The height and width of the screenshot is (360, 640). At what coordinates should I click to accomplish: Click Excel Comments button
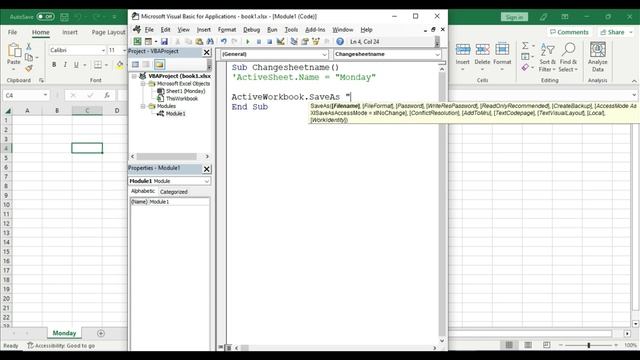click(569, 32)
